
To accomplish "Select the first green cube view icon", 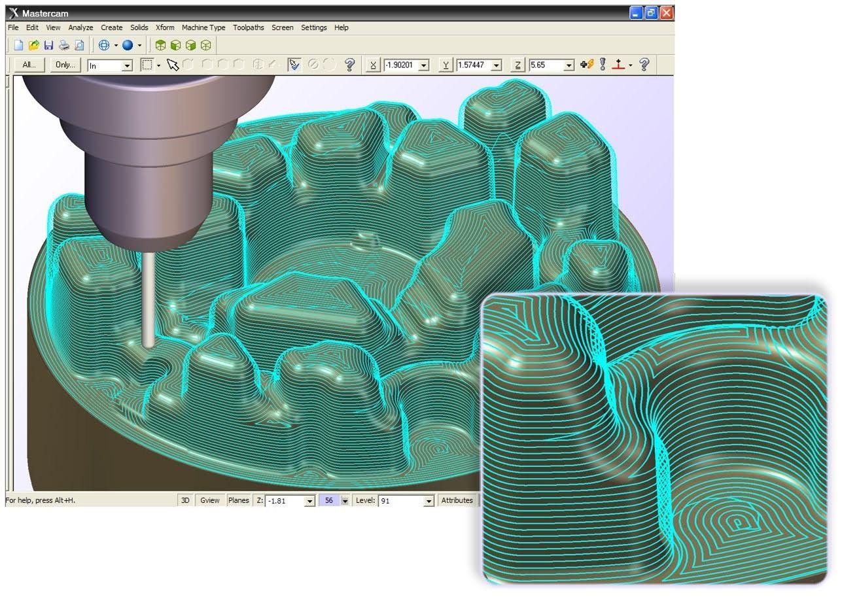I will (x=160, y=45).
